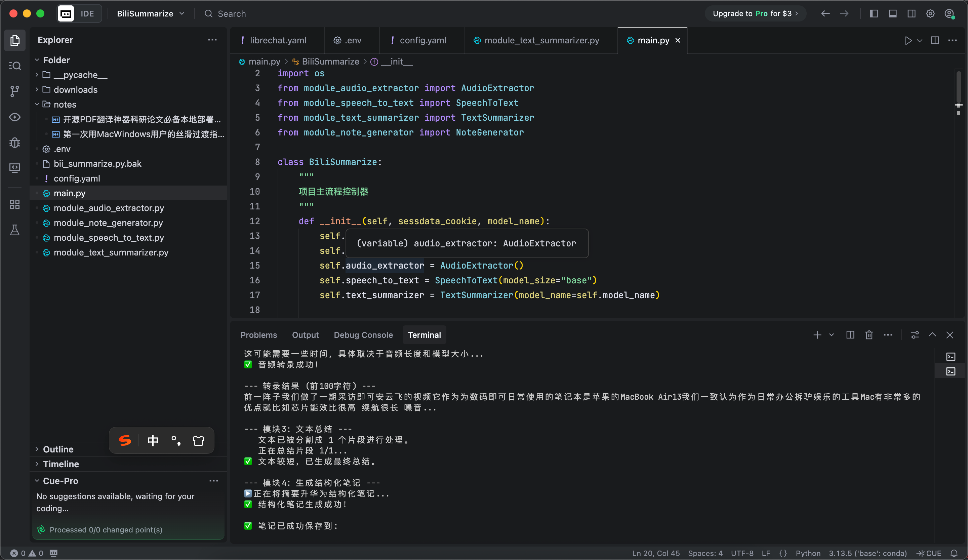
Task: Open the Search view in activity bar
Action: pyautogui.click(x=14, y=66)
